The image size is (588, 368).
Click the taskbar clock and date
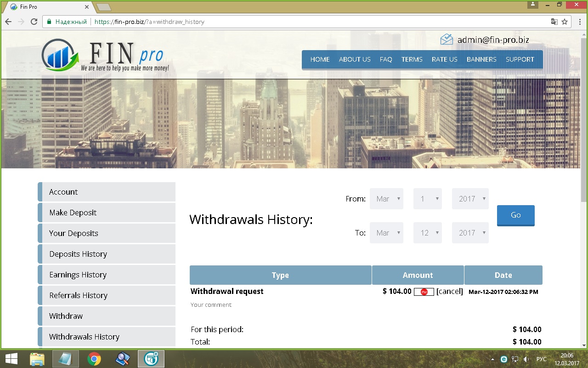[x=567, y=359]
